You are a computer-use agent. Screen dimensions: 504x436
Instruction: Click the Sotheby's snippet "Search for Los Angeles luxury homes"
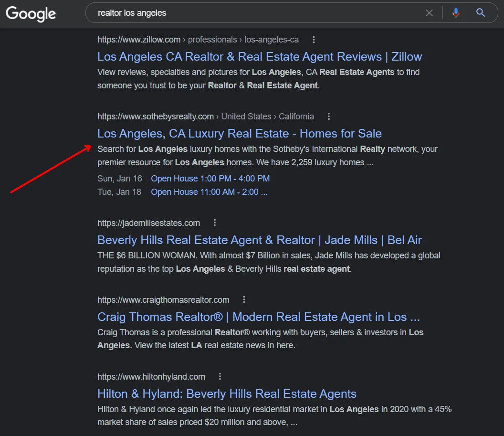click(267, 156)
